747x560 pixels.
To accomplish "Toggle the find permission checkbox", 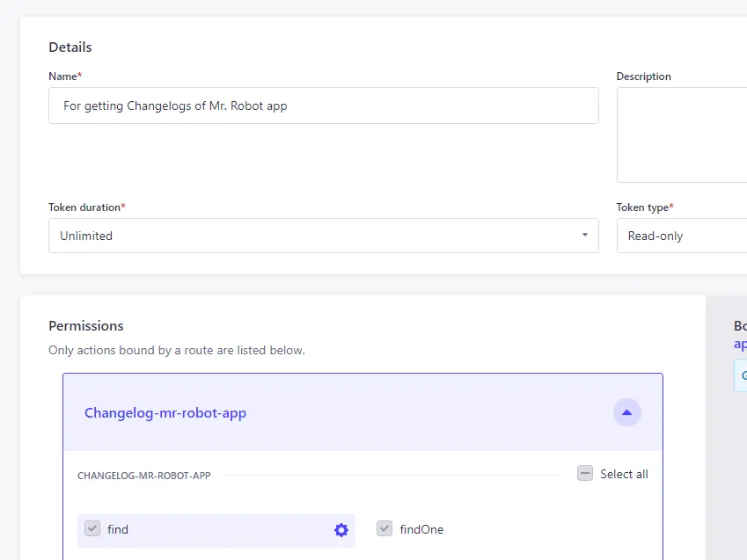I will click(92, 529).
